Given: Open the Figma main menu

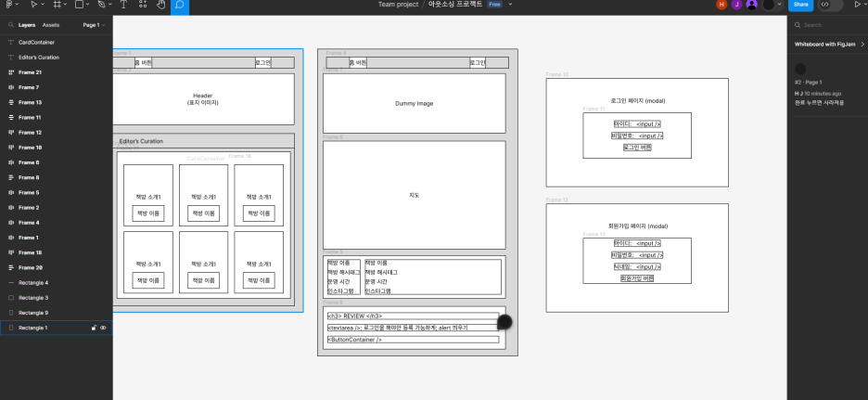Looking at the screenshot, I should [10, 5].
